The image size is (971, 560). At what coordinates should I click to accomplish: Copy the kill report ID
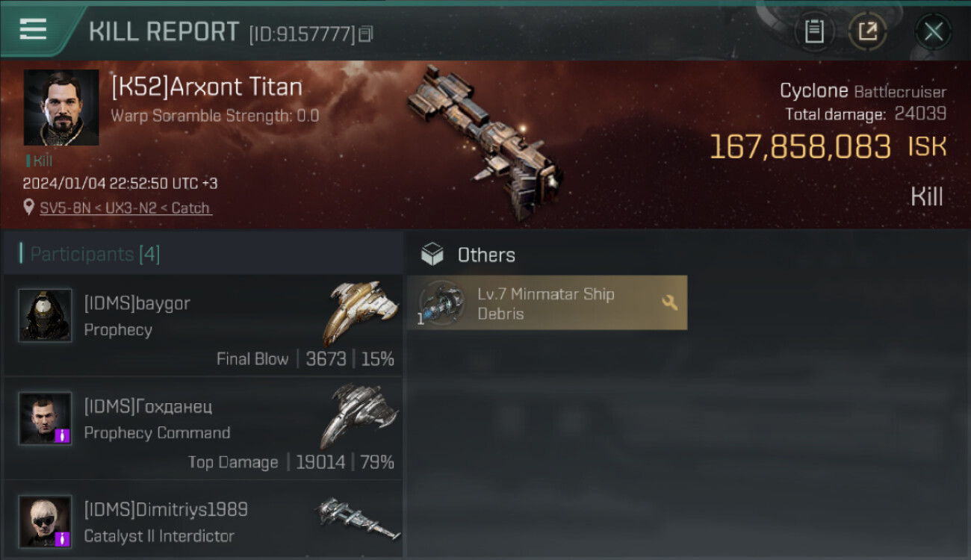(x=365, y=34)
